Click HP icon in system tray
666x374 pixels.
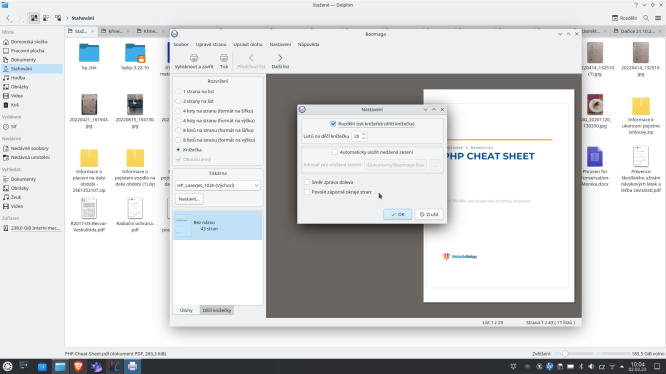(550, 366)
